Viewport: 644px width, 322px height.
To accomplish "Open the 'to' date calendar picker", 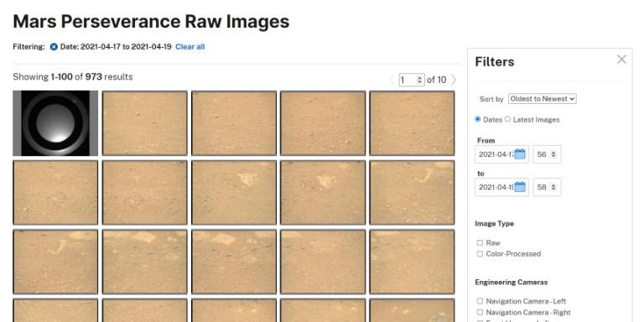I will click(x=520, y=187).
